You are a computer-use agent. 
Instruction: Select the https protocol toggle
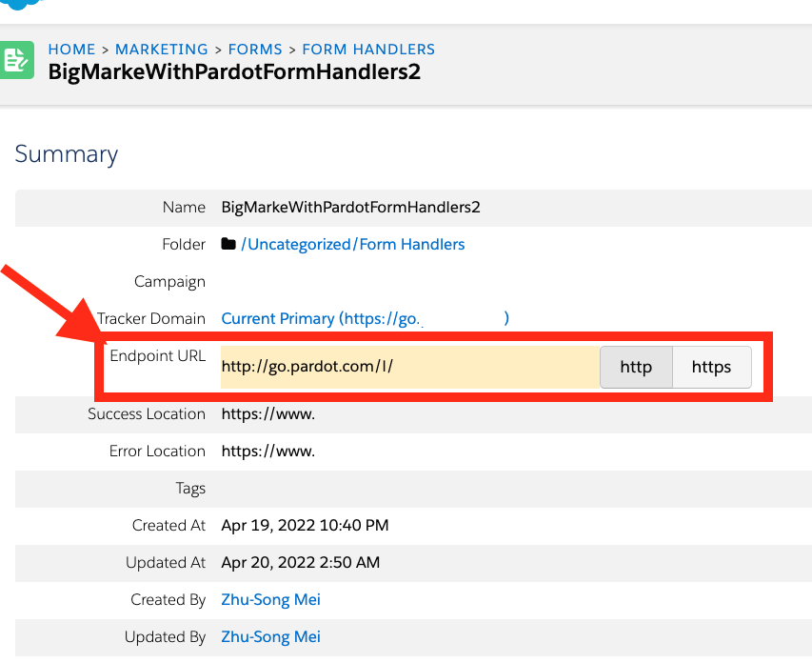(x=711, y=367)
